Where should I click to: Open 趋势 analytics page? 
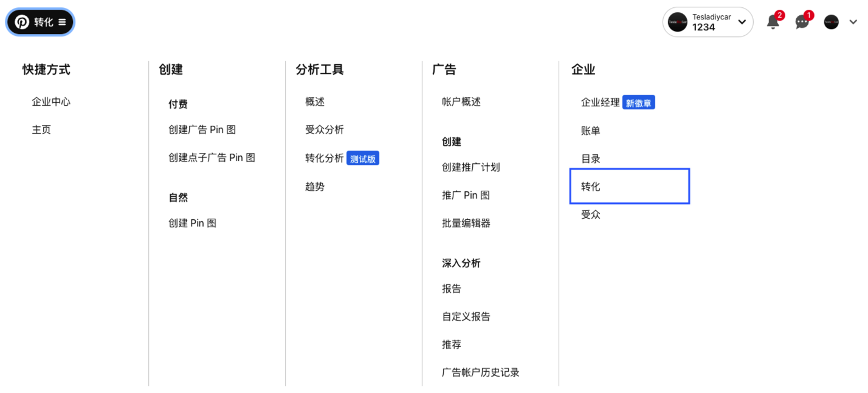(x=315, y=186)
